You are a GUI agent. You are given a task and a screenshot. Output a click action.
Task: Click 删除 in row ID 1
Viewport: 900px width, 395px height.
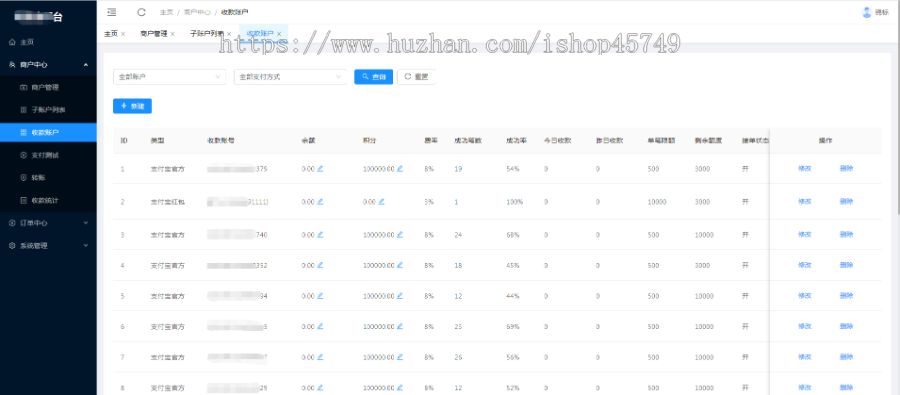pos(846,169)
